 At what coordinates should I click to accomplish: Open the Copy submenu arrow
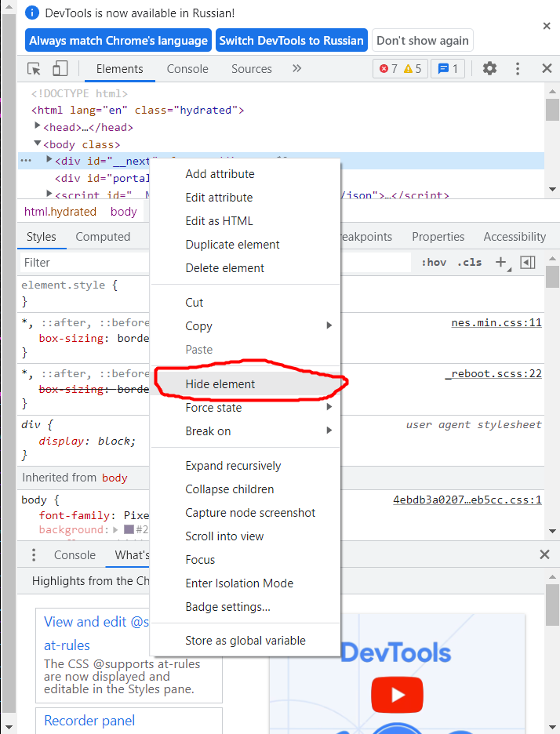click(329, 325)
